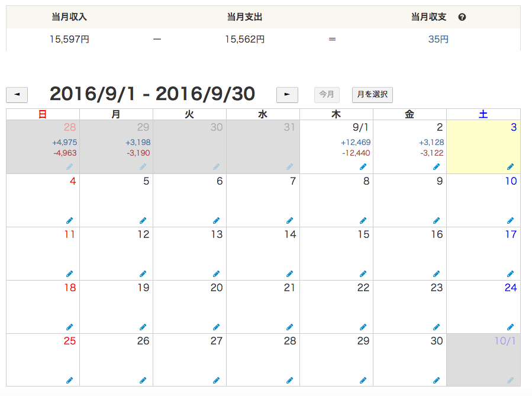Screen dimensions: 532x396
Task: Edit day 27 using its pencil icon
Action: click(x=216, y=381)
